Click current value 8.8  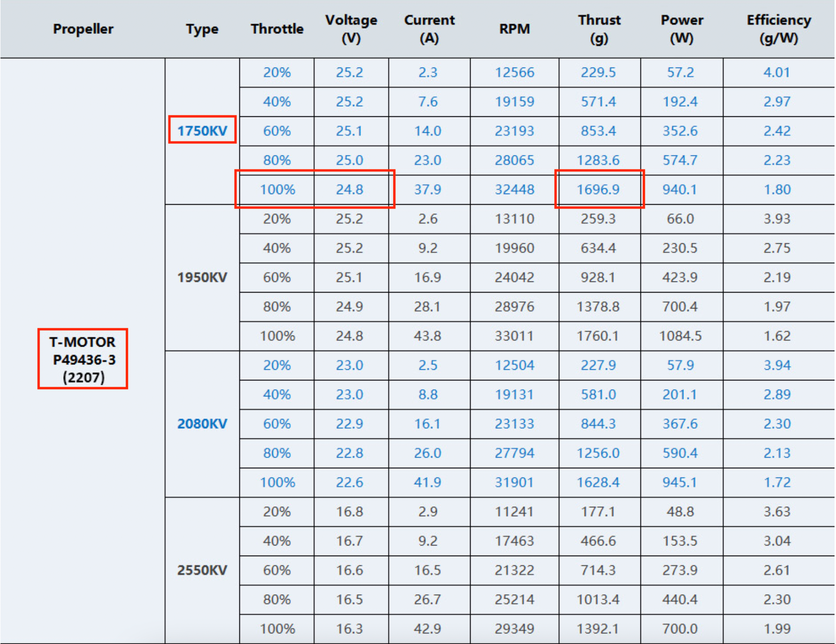coord(428,394)
